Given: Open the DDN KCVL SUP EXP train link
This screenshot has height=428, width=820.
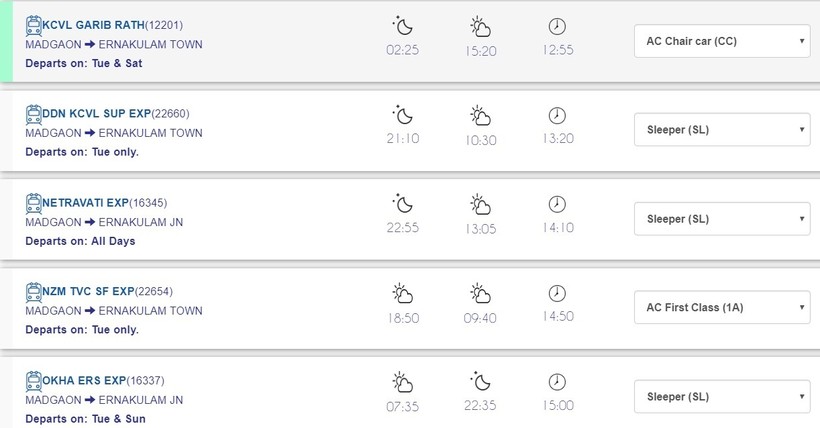Looking at the screenshot, I should coord(93,114).
